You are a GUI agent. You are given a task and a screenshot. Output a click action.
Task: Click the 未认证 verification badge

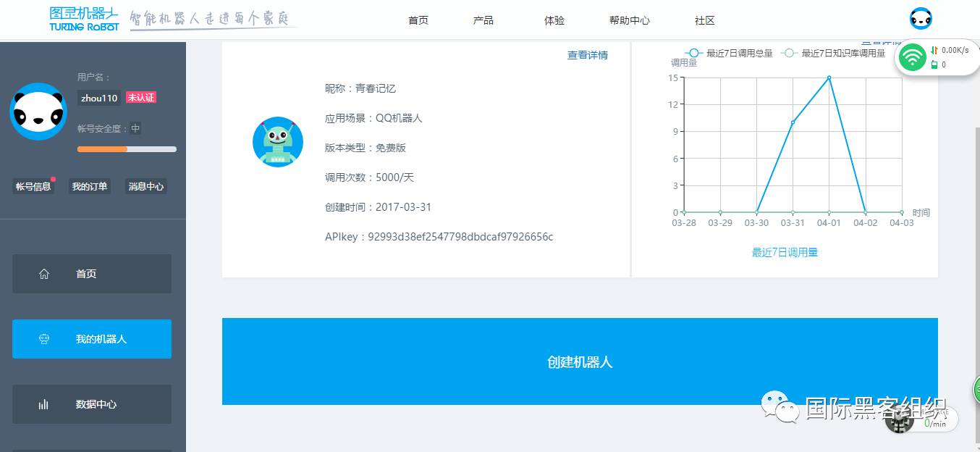click(x=141, y=98)
